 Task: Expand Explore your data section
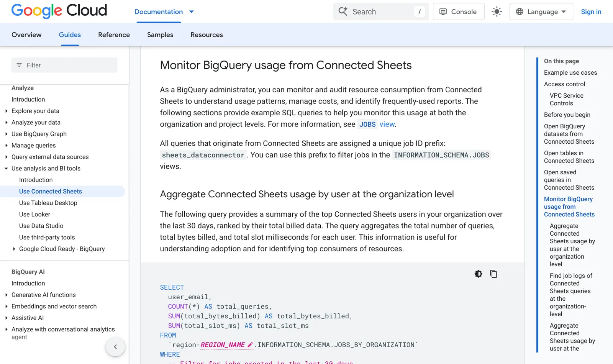(7, 111)
